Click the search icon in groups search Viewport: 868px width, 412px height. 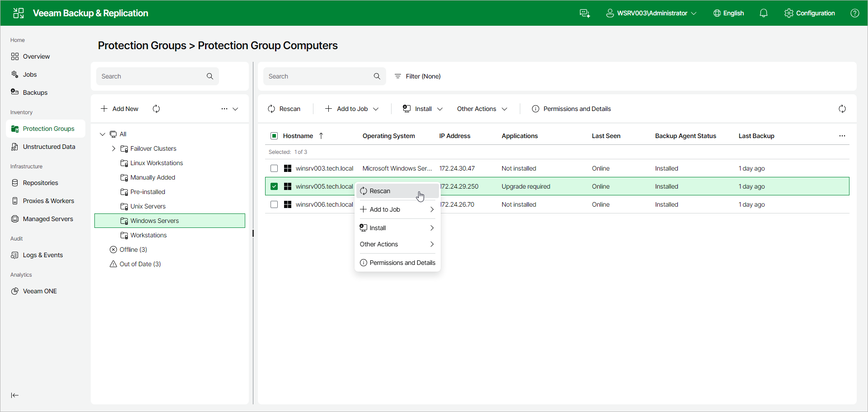pyautogui.click(x=210, y=76)
